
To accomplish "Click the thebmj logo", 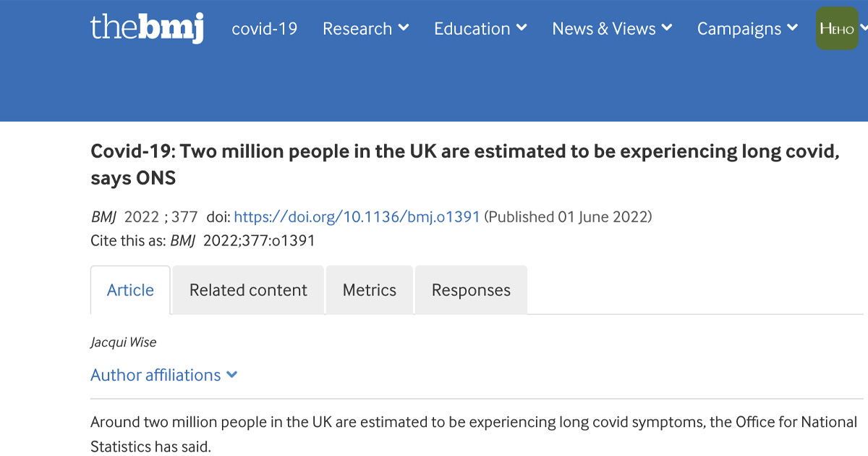I will (x=147, y=28).
